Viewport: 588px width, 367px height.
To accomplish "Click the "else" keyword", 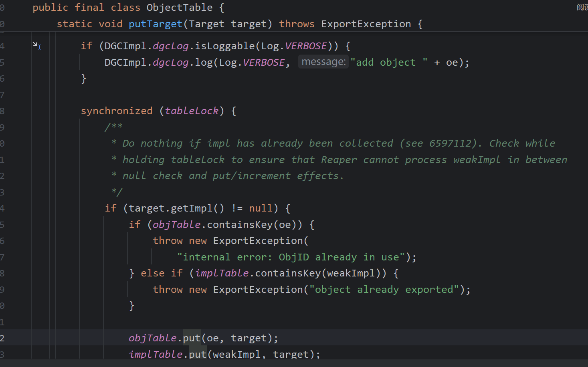I will pyautogui.click(x=152, y=273).
